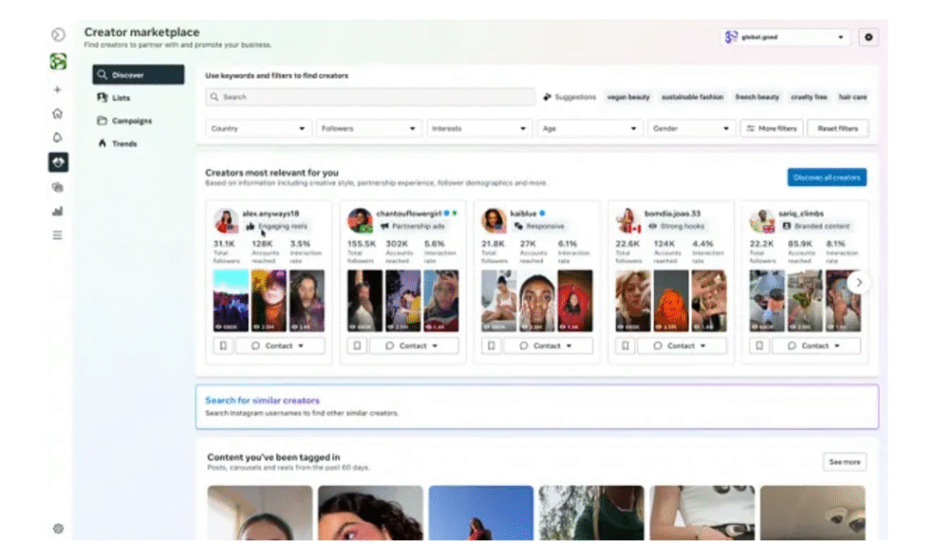Open the highlighted Creator Marketplace sidebar icon
The width and height of the screenshot is (934, 560).
pyautogui.click(x=58, y=163)
